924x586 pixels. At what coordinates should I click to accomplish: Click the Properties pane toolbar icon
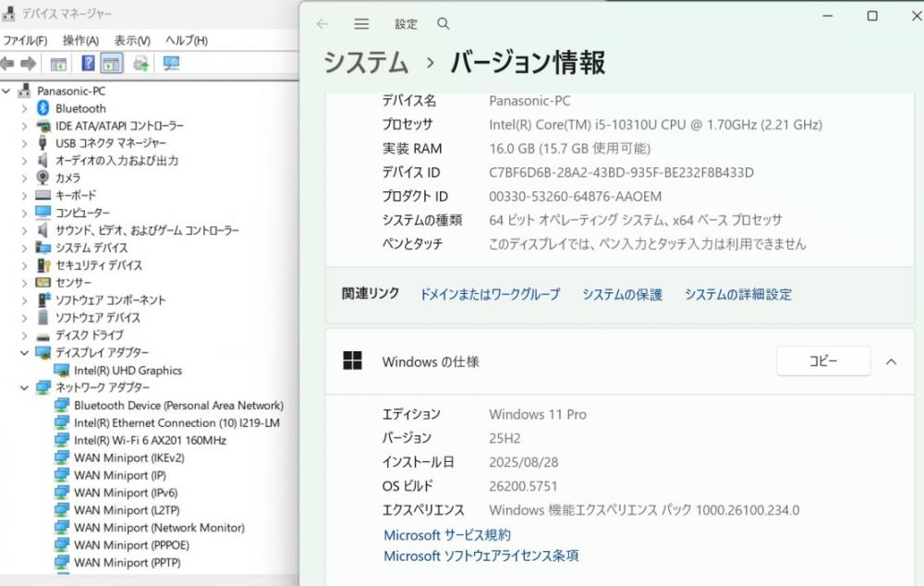pos(112,63)
